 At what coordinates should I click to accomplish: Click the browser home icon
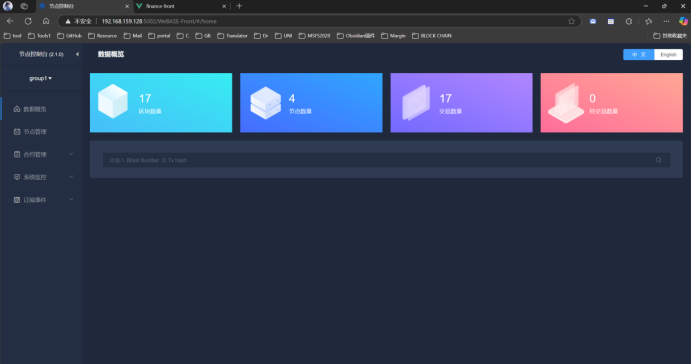click(x=46, y=21)
